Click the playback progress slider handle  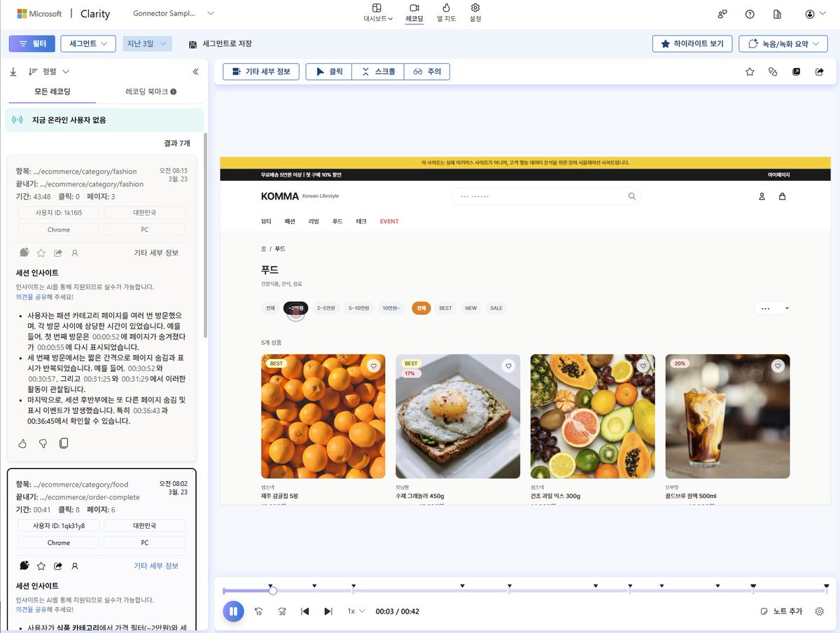[273, 591]
